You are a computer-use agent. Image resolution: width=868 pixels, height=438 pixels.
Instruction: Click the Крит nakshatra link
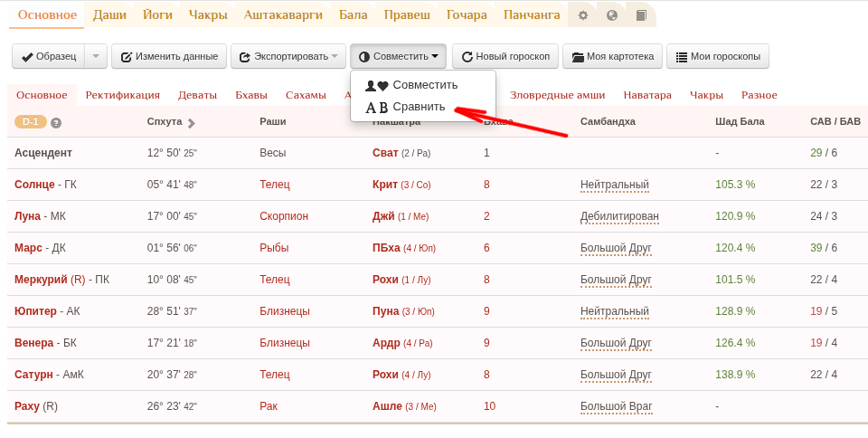(385, 185)
